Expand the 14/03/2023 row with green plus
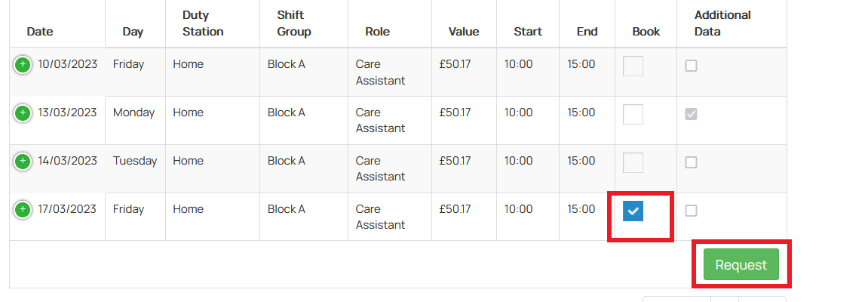The width and height of the screenshot is (868, 302). pos(22,162)
